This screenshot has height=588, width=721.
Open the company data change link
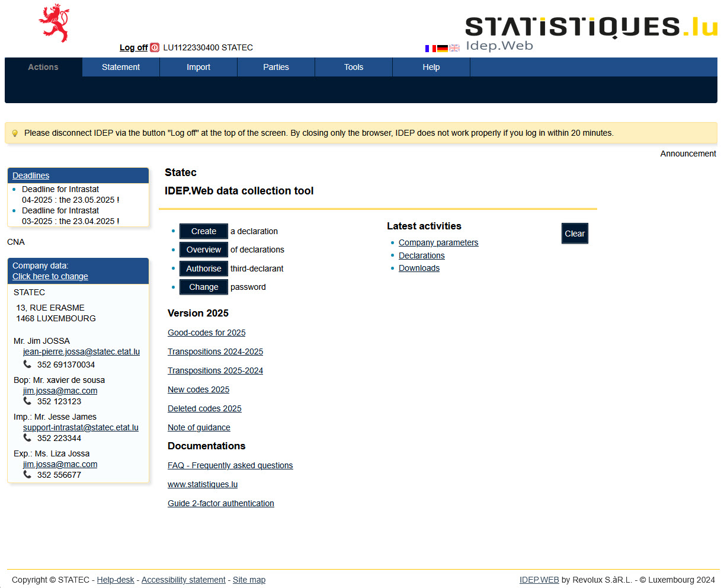50,276
